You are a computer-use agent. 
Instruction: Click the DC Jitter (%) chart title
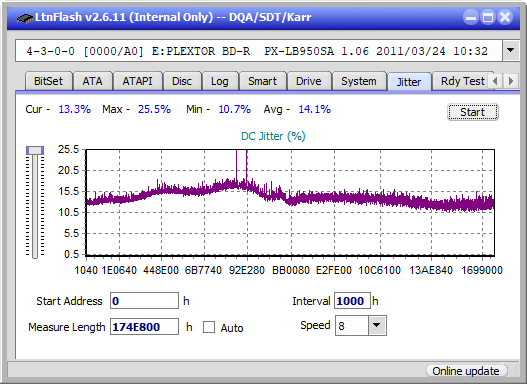click(x=273, y=136)
